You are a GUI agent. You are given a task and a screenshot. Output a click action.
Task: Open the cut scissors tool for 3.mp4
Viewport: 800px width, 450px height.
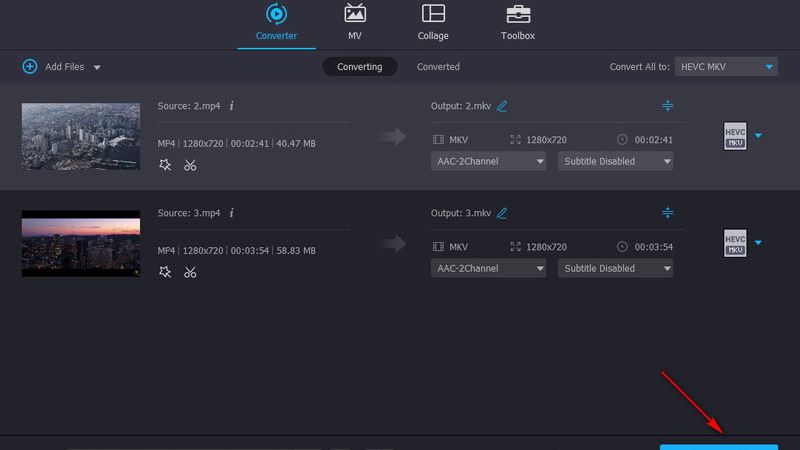190,272
